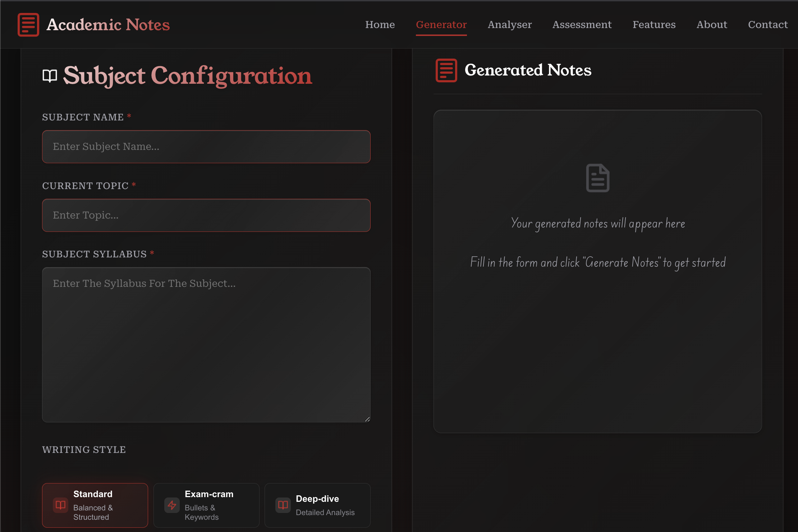Click the open book icon beside Subject Configuration
The height and width of the screenshot is (532, 798).
[50, 76]
